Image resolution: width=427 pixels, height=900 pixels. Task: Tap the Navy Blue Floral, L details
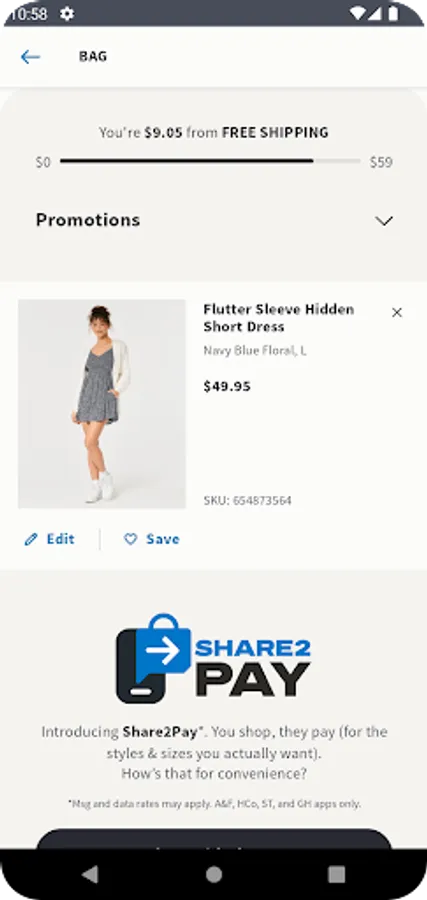tap(255, 351)
